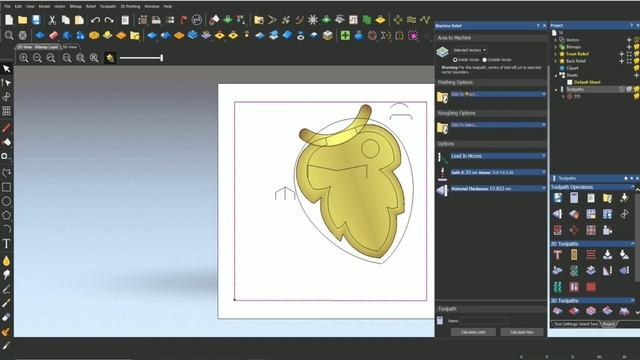Select the Text tool in left toolbar

(x=6, y=244)
